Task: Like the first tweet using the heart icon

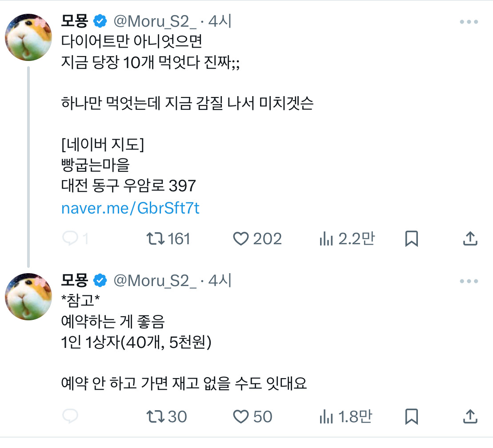Action: pyautogui.click(x=240, y=238)
